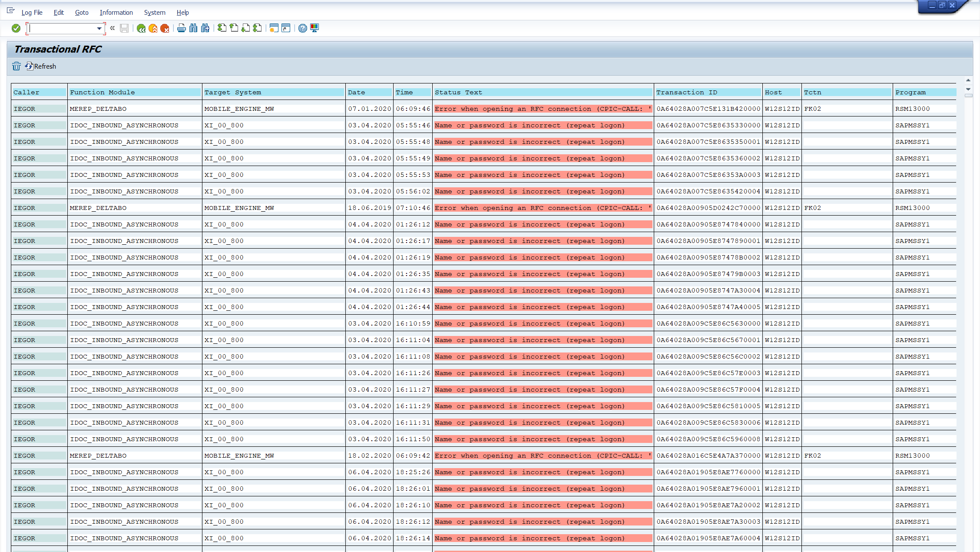Click the binoculars Find icon

[193, 28]
